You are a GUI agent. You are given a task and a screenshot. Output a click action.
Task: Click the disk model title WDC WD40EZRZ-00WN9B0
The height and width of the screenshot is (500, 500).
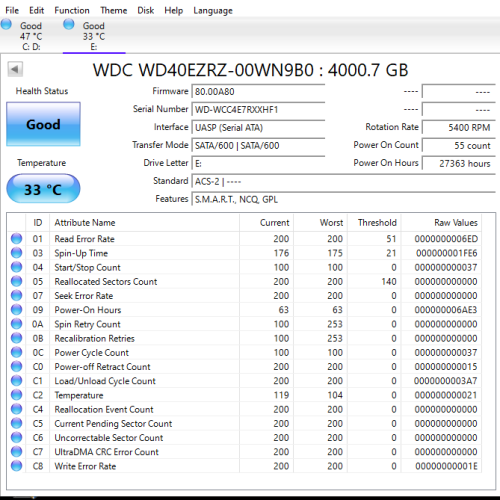tap(203, 70)
